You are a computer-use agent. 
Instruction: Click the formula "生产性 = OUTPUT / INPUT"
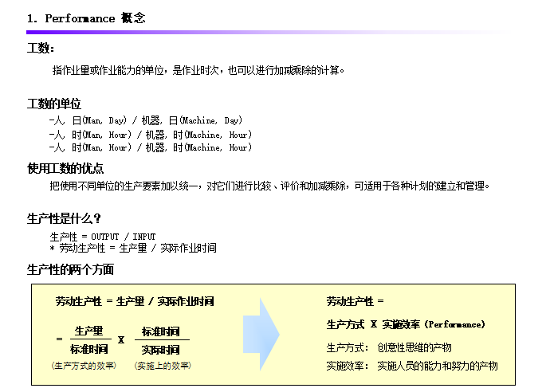(x=103, y=237)
